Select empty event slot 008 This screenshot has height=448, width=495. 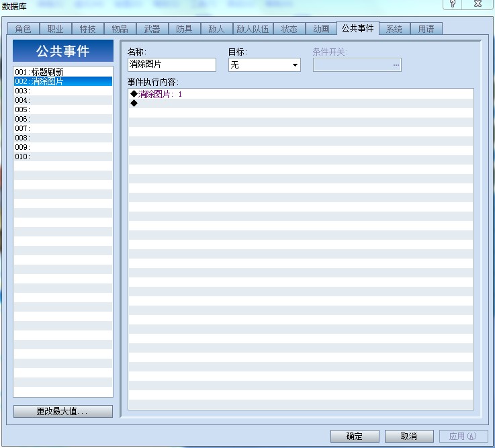click(x=63, y=138)
